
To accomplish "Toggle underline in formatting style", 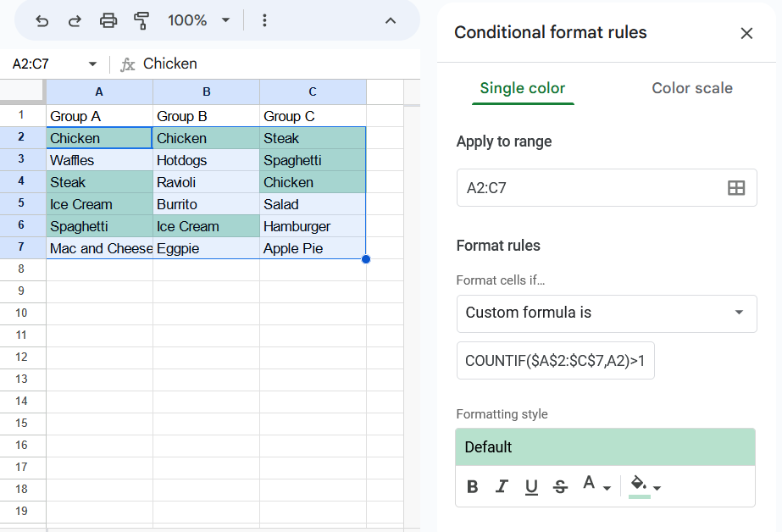I will pos(531,486).
